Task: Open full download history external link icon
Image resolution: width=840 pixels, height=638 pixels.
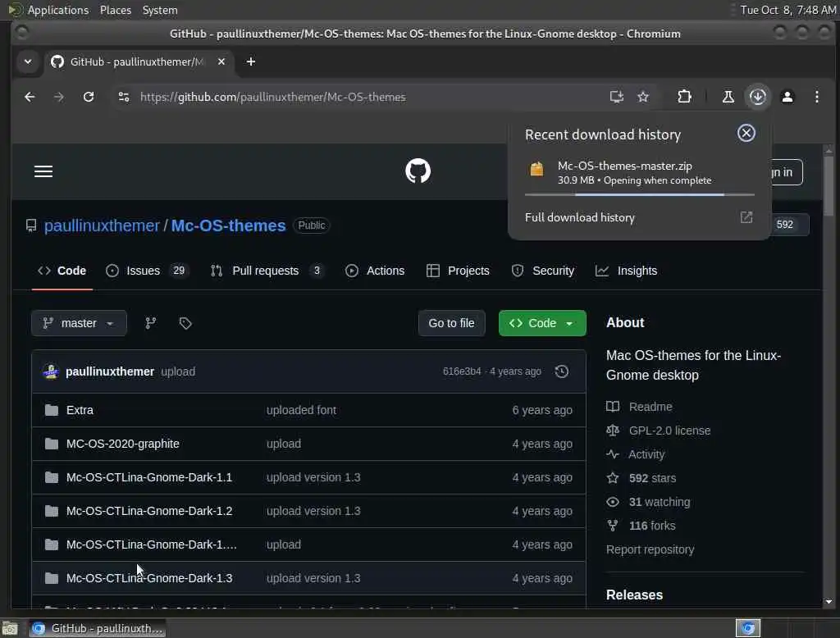Action: [x=746, y=217]
